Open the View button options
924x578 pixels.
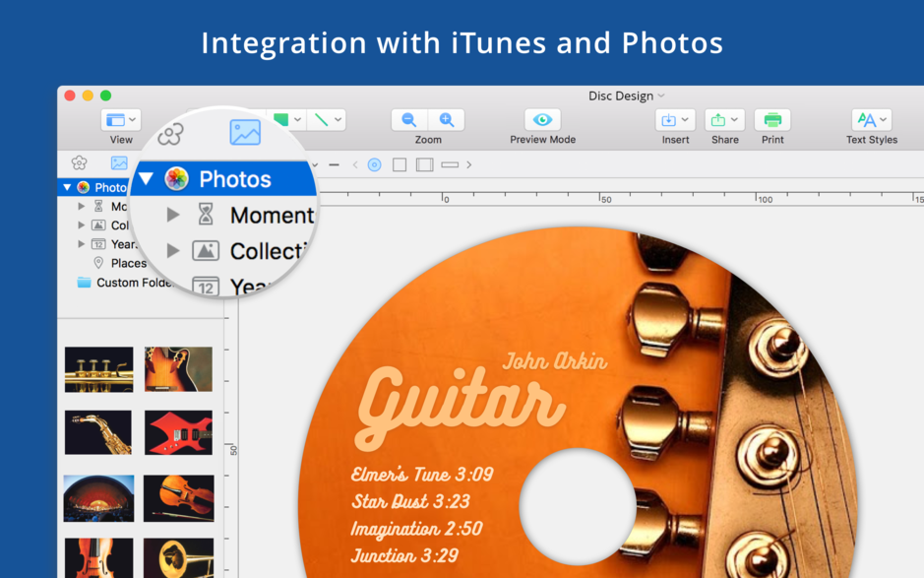(132, 118)
